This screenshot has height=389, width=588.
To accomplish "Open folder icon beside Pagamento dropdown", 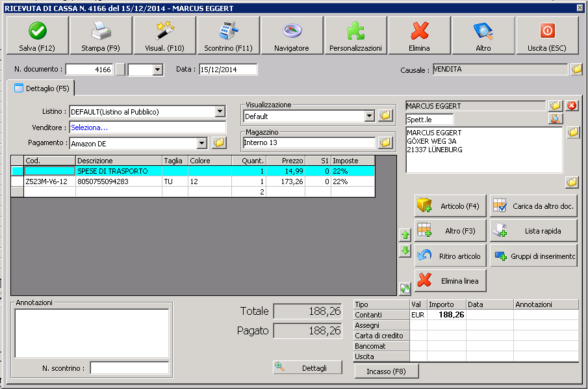I will pyautogui.click(x=219, y=142).
